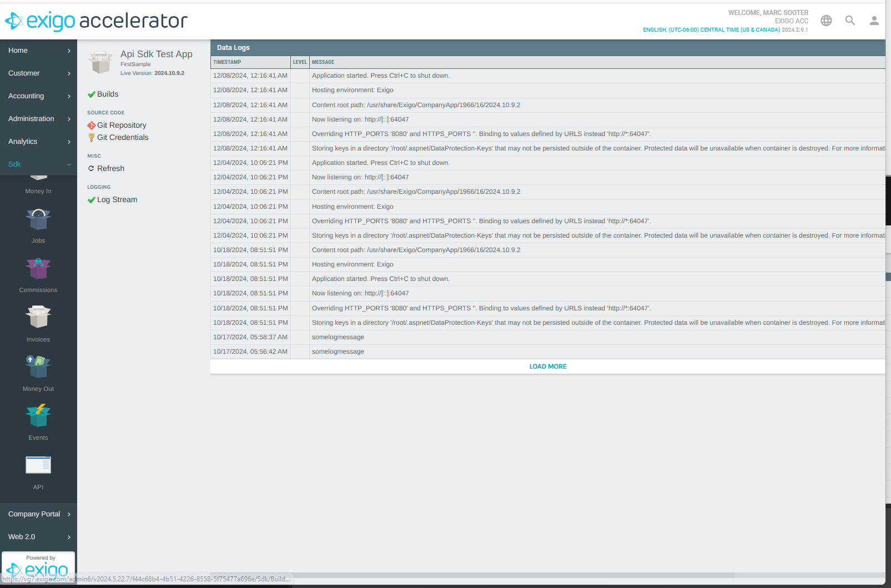Click the search magnifier icon
The height and width of the screenshot is (588, 891).
[850, 21]
